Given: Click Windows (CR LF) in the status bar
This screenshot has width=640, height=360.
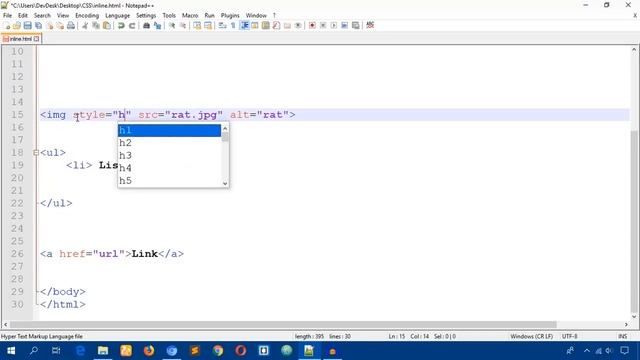Looking at the screenshot, I should tap(531, 336).
